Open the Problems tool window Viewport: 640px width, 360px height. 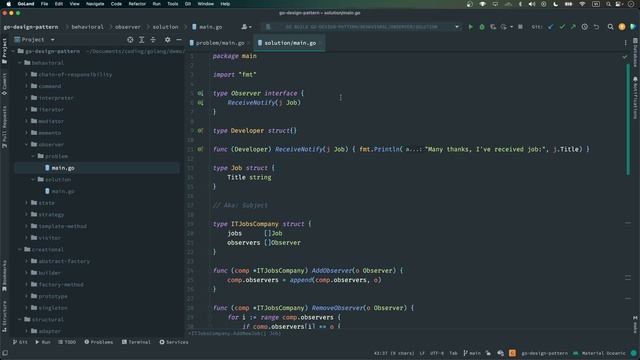point(99,342)
